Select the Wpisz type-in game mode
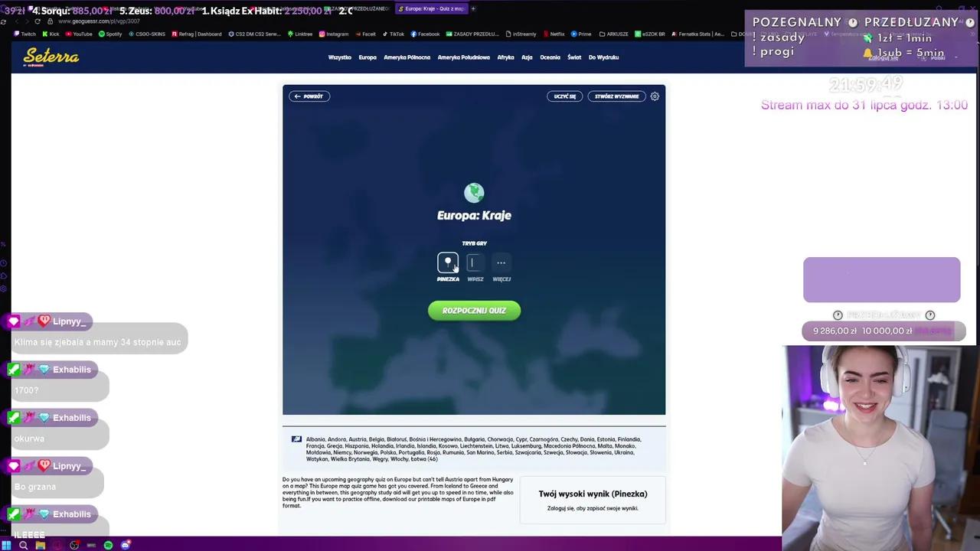 475,262
